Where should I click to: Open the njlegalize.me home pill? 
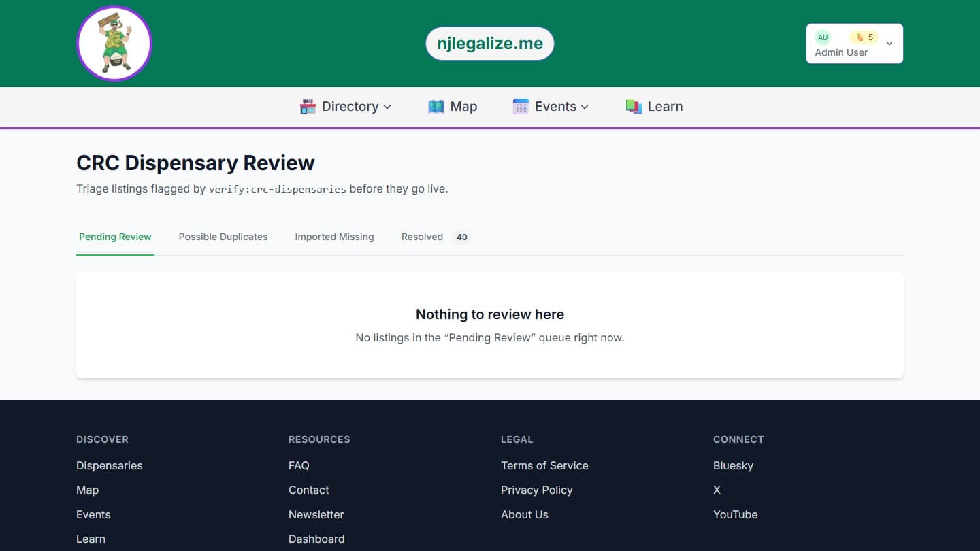click(490, 44)
